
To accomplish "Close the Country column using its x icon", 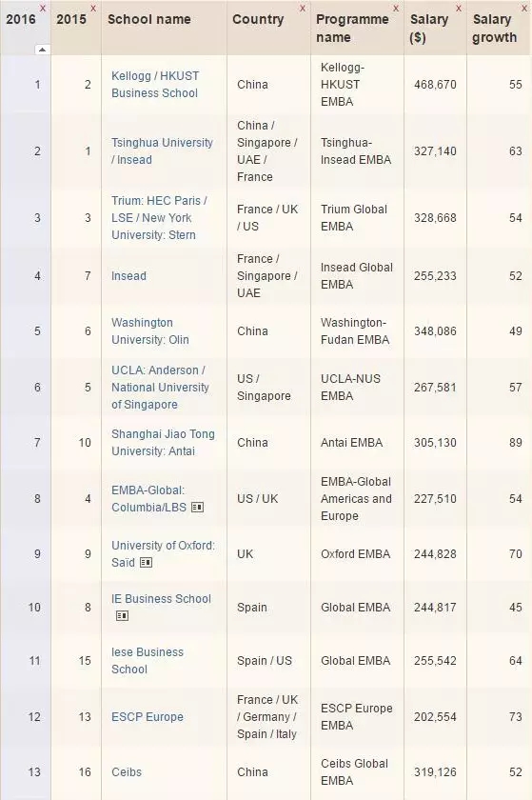I will (303, 9).
